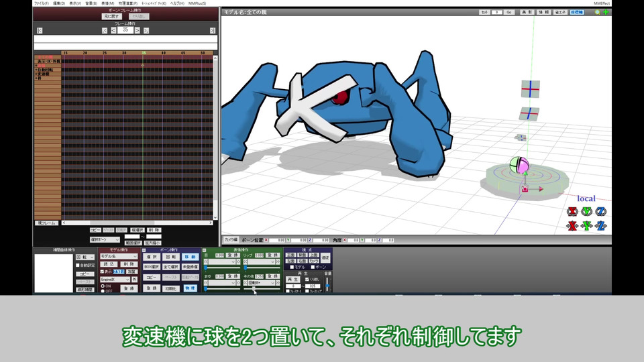Adjust the その他 morph slider handle
This screenshot has height=362, width=644.
254,288
